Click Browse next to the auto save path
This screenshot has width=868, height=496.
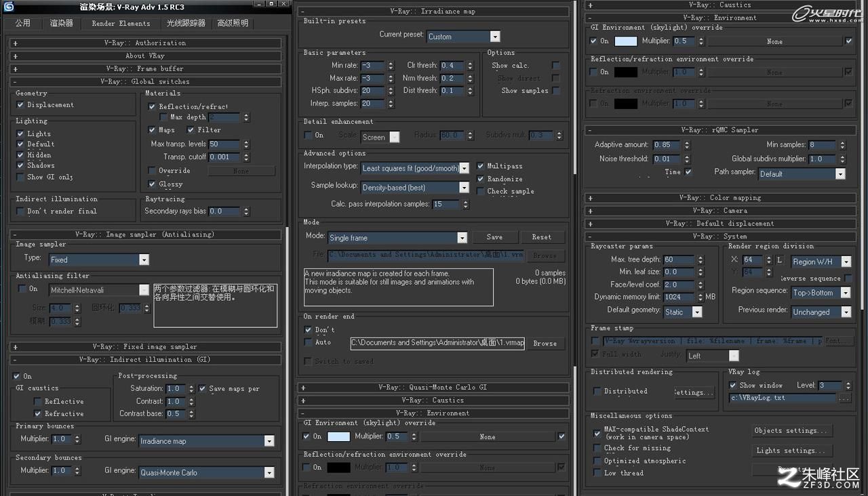pyautogui.click(x=545, y=344)
